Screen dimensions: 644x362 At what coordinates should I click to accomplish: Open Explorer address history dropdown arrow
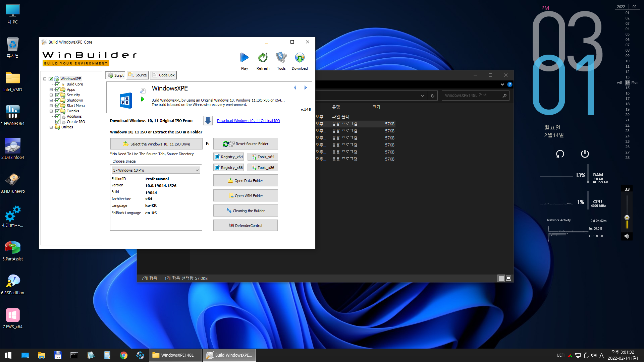point(423,96)
